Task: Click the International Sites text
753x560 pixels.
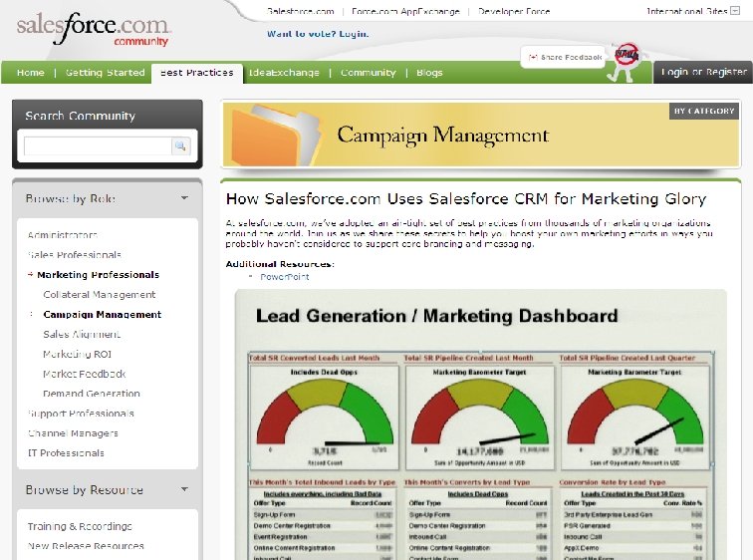Action: (x=686, y=11)
